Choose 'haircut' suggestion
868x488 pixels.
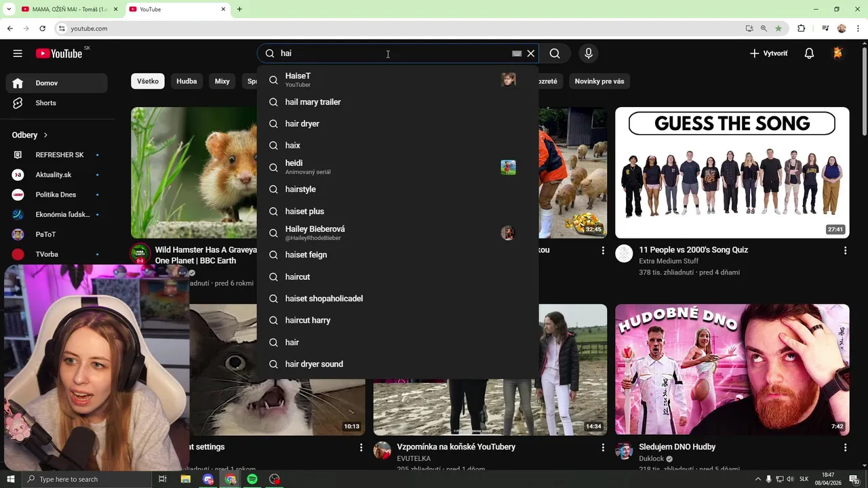pos(398,277)
